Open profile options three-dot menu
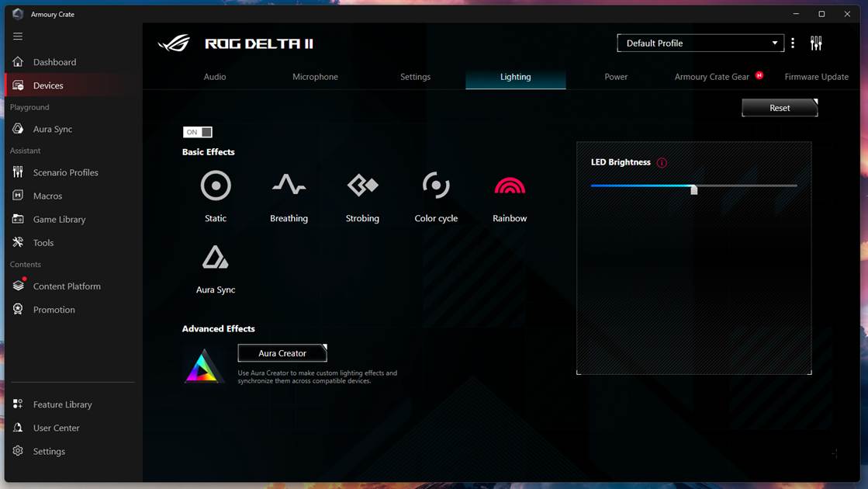The width and height of the screenshot is (868, 489). pos(793,43)
